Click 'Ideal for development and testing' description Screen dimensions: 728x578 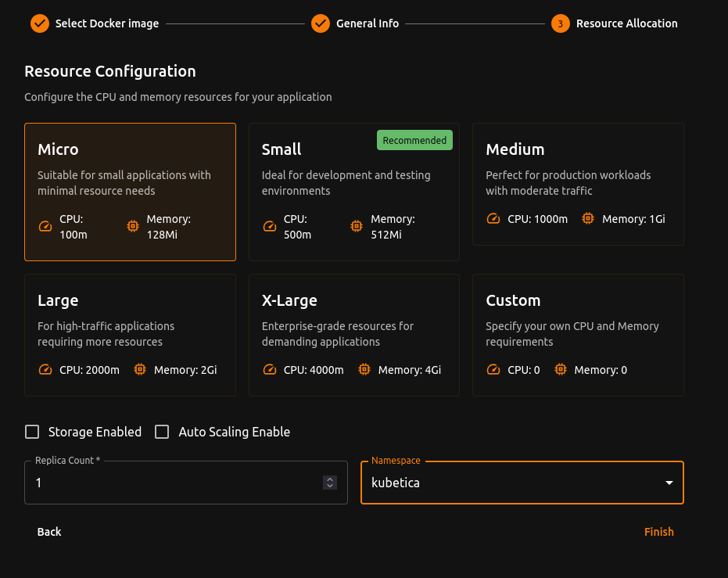[346, 183]
